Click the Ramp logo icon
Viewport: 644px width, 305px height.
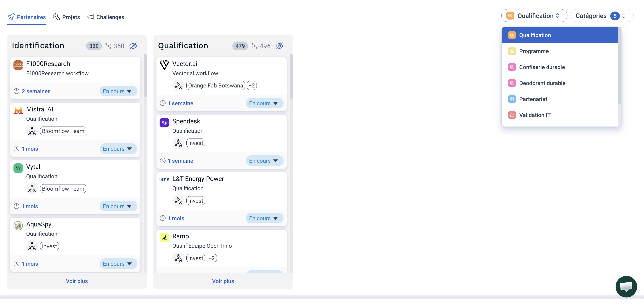pos(164,238)
